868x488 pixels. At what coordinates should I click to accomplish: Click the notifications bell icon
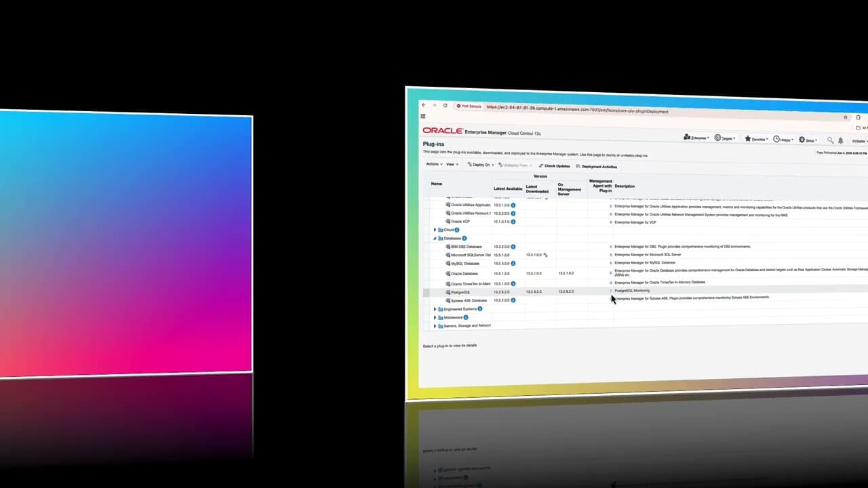tap(841, 141)
